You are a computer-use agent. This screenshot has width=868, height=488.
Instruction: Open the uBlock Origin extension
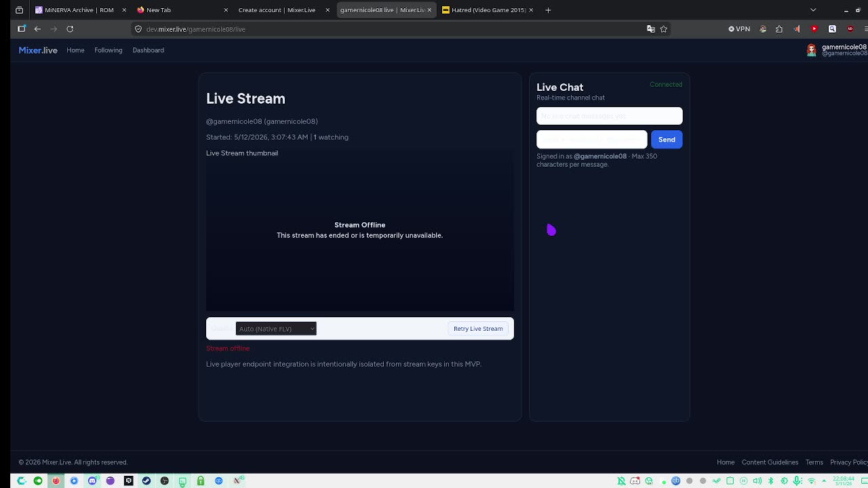pos(850,29)
